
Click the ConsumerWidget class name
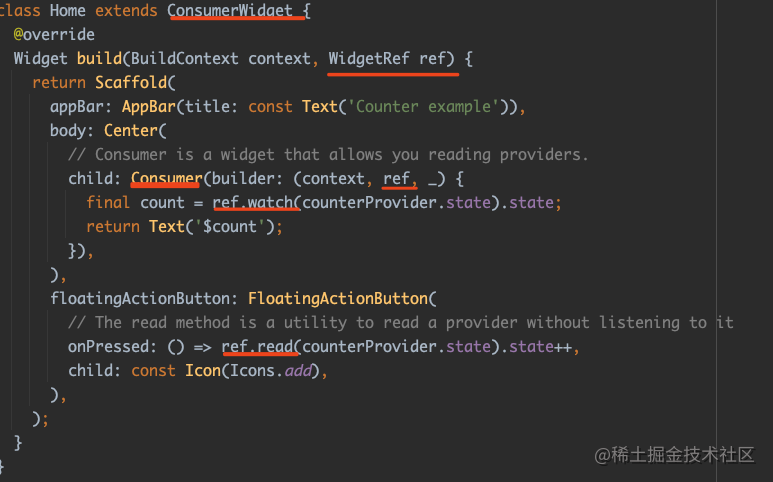click(x=230, y=10)
